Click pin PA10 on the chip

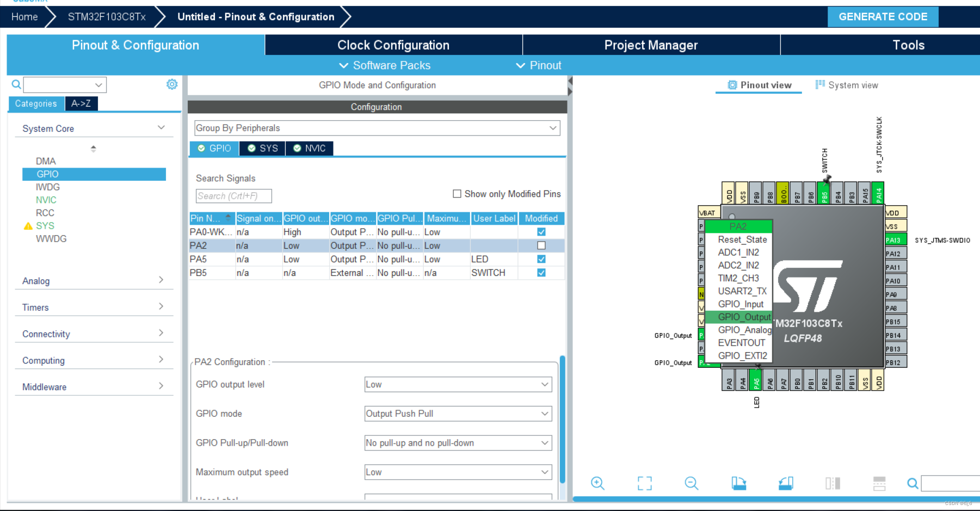(x=896, y=281)
